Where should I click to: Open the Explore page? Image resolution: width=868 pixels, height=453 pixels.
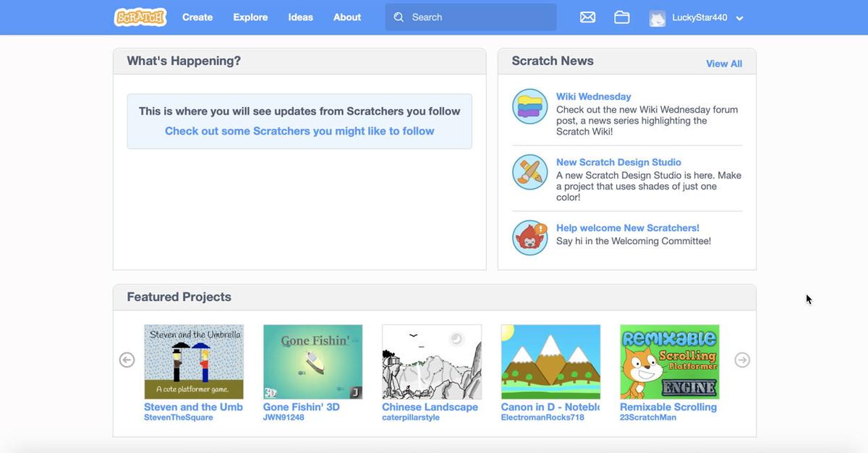[x=250, y=17]
